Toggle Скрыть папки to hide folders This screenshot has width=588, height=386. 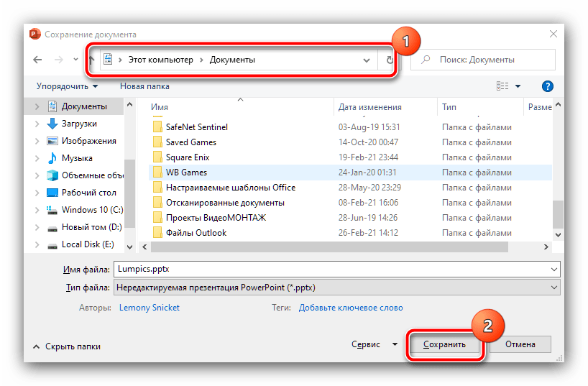click(66, 346)
